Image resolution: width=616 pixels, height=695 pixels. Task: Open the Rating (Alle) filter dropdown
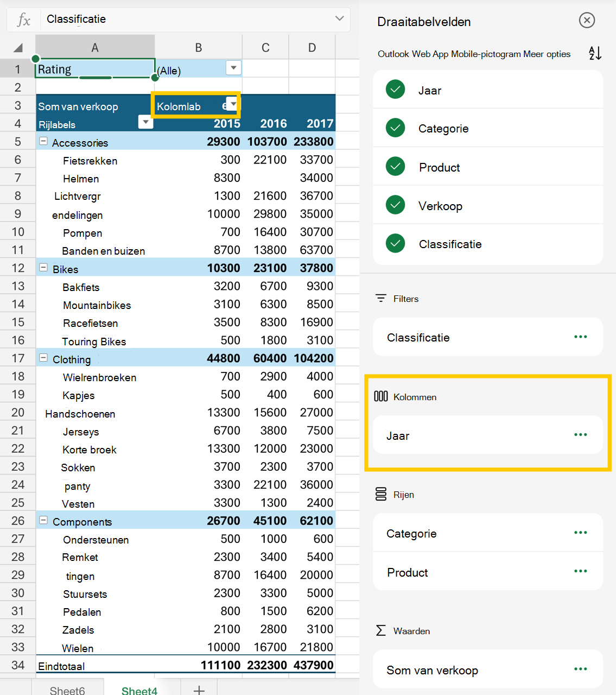233,68
